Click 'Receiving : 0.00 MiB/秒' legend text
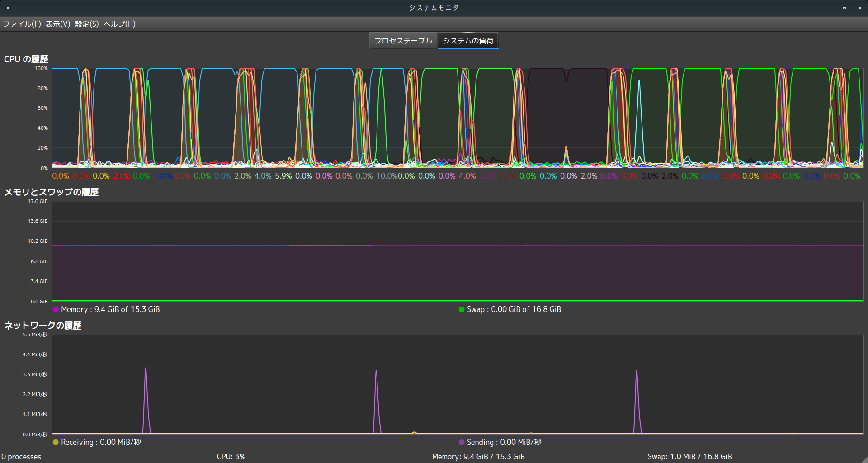The width and height of the screenshot is (868, 463). coord(101,442)
